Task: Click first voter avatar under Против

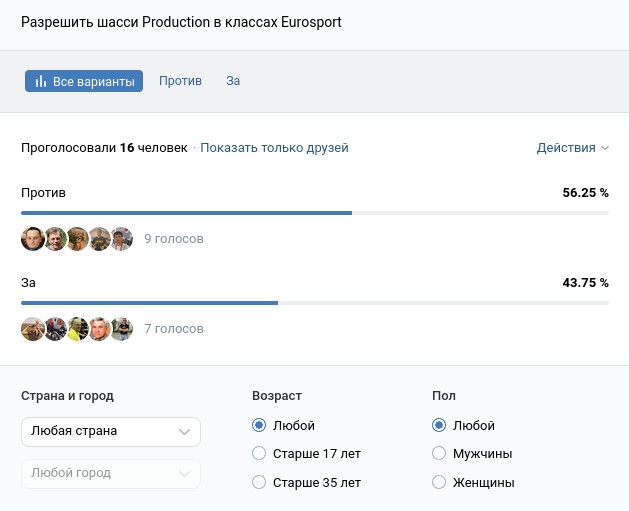Action: click(x=33, y=239)
